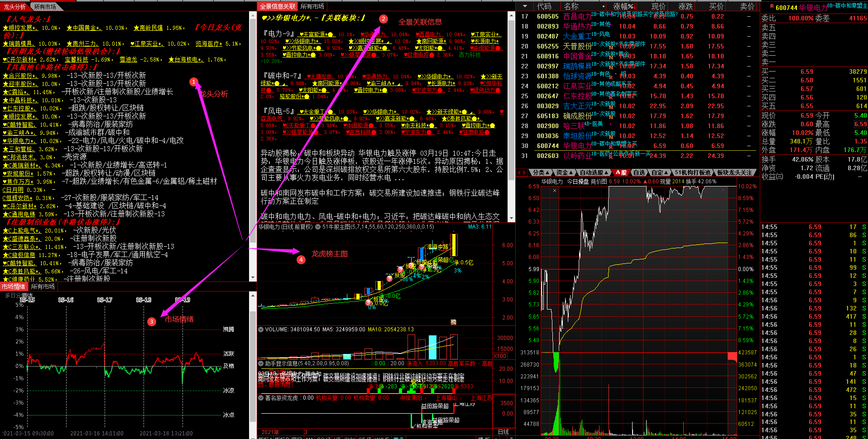This screenshot has width=868, height=439.
Task: Open the ★贵州三力 stock link
Action: (82, 44)
